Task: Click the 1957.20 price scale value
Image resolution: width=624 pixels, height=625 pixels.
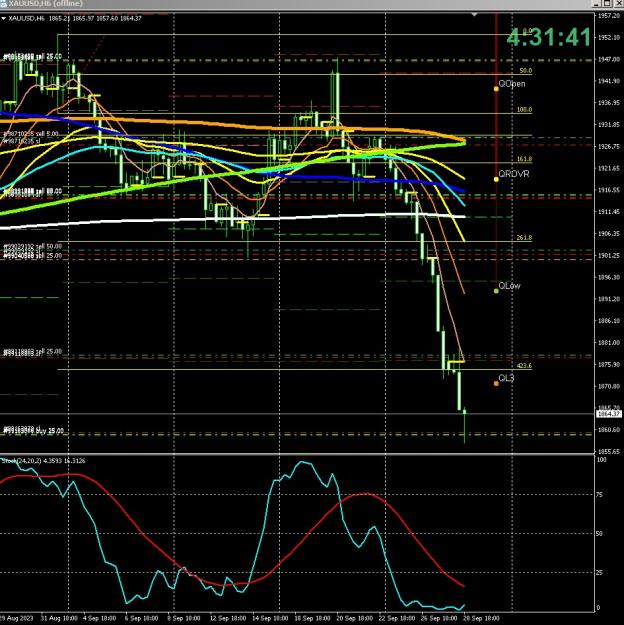Action: click(x=609, y=16)
